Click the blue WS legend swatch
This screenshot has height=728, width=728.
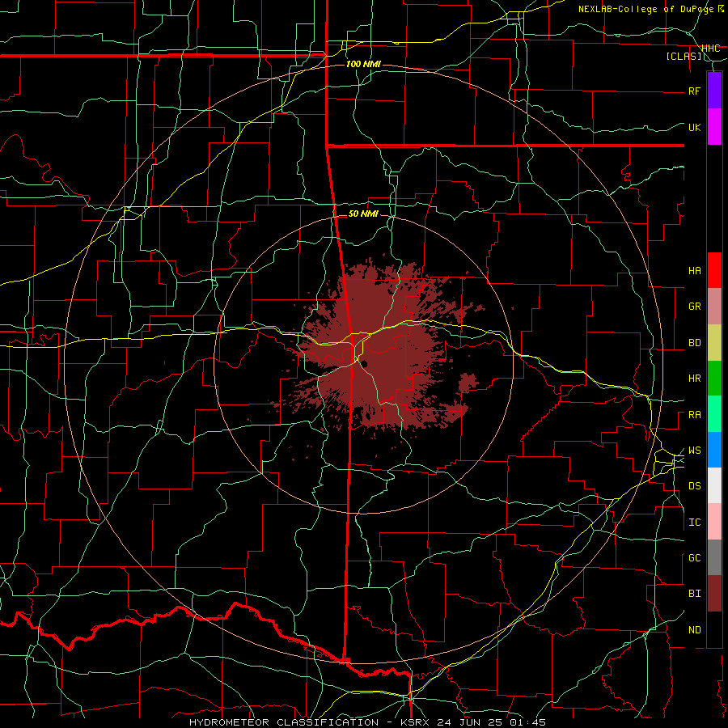[x=714, y=450]
